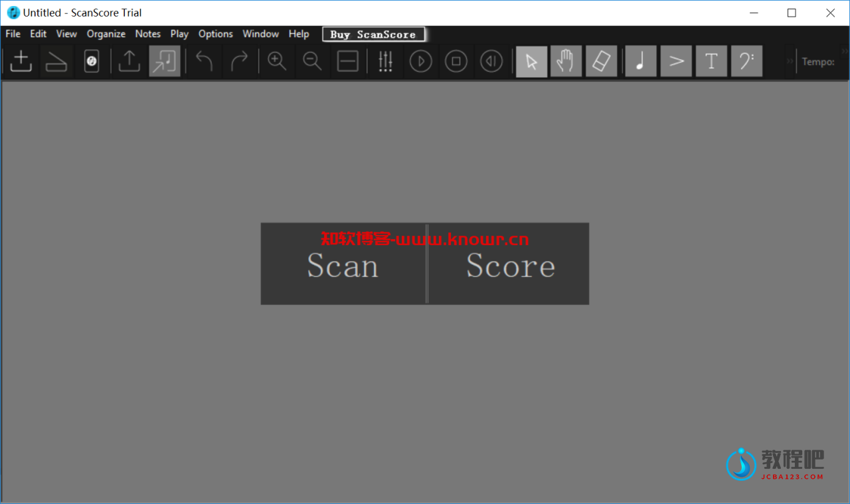The height and width of the screenshot is (504, 850).
Task: Select the Accent articulation tool
Action: tap(676, 61)
